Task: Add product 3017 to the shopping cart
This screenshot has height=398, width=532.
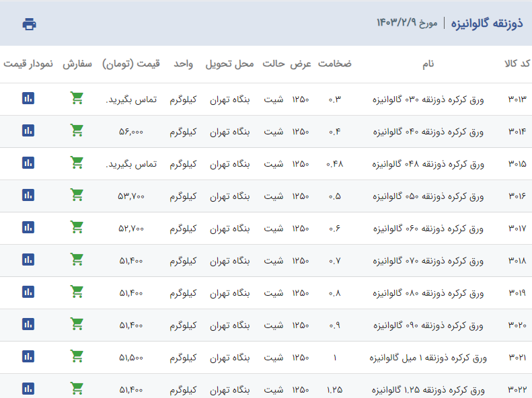Action: pos(77,227)
